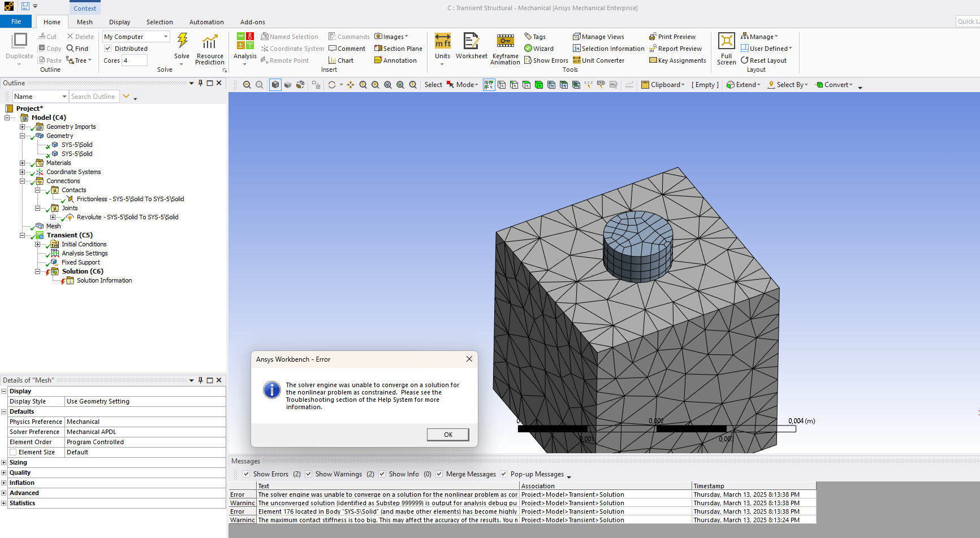This screenshot has height=538, width=980.
Task: Select the Revolute joint tree item
Action: pyautogui.click(x=127, y=217)
